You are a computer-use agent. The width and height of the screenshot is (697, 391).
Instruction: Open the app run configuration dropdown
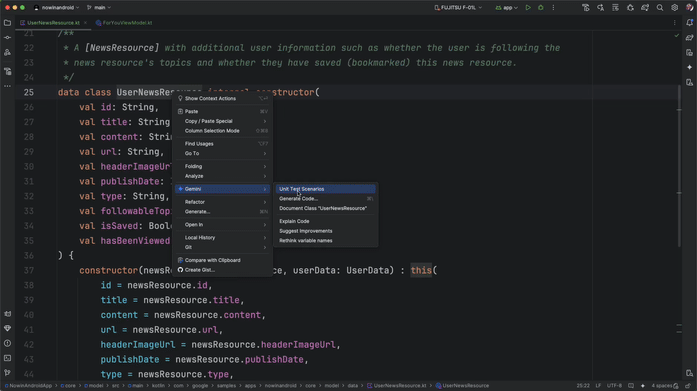tap(506, 8)
